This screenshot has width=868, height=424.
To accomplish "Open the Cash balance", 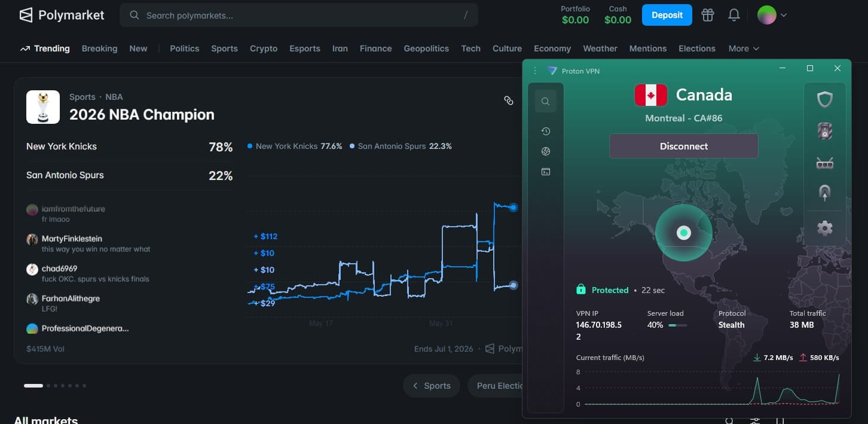I will pos(618,15).
